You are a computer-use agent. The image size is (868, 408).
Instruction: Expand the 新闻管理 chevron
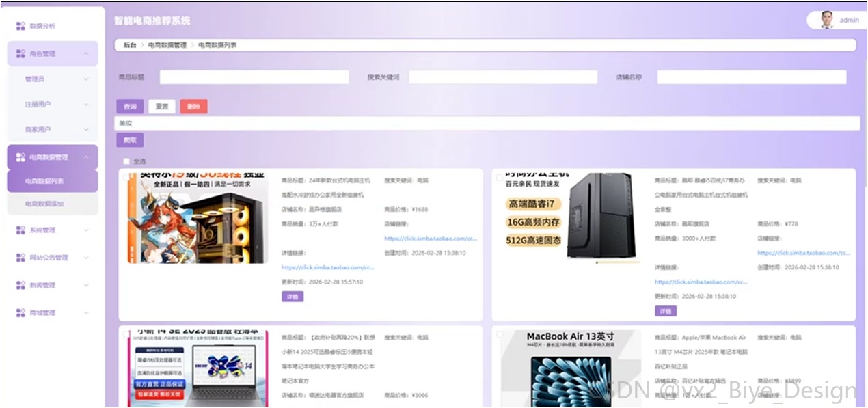pos(86,285)
